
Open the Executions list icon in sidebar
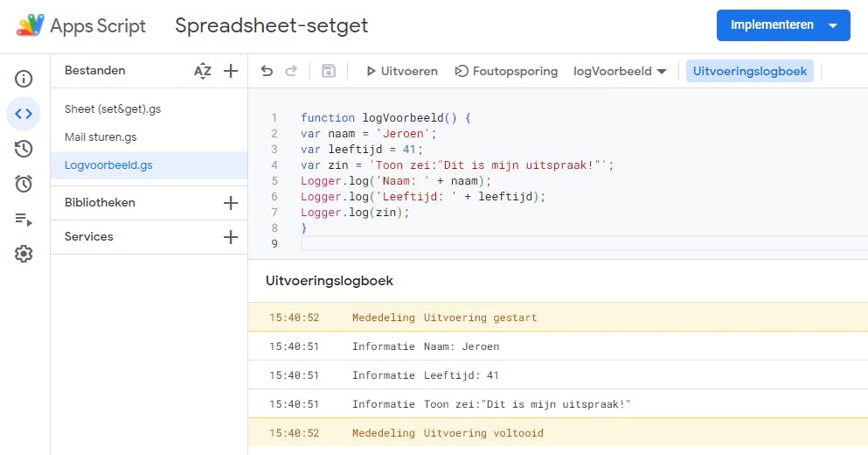(x=24, y=220)
